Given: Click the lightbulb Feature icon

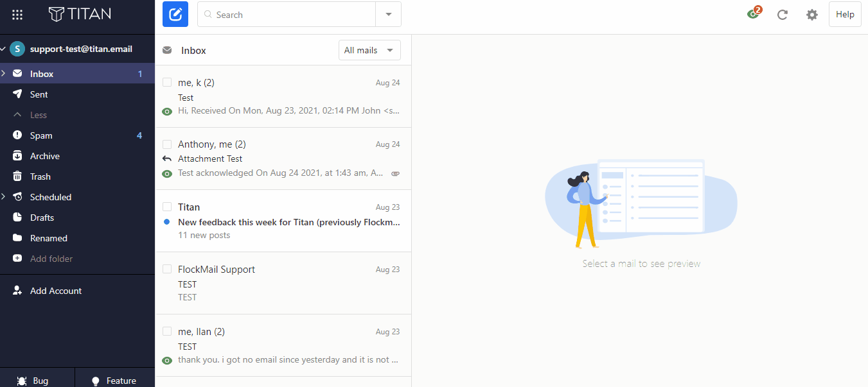Looking at the screenshot, I should pyautogui.click(x=96, y=381).
